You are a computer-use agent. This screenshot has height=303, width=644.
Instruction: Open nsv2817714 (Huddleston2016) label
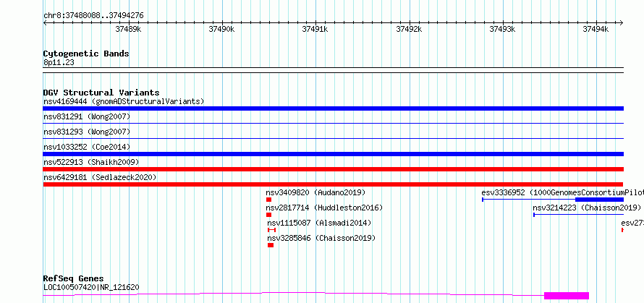pyautogui.click(x=324, y=208)
